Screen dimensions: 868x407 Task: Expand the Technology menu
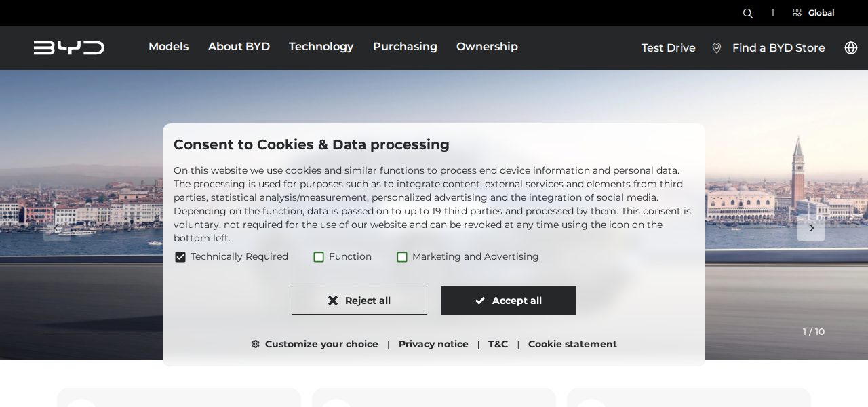click(321, 47)
